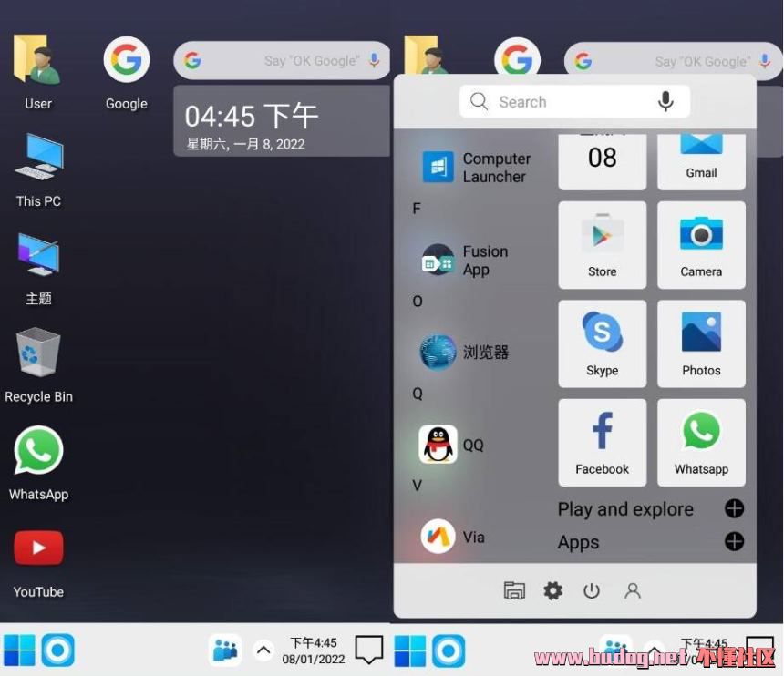784x676 pixels.
Task: Open Fusion App from the app list
Action: pos(465,261)
